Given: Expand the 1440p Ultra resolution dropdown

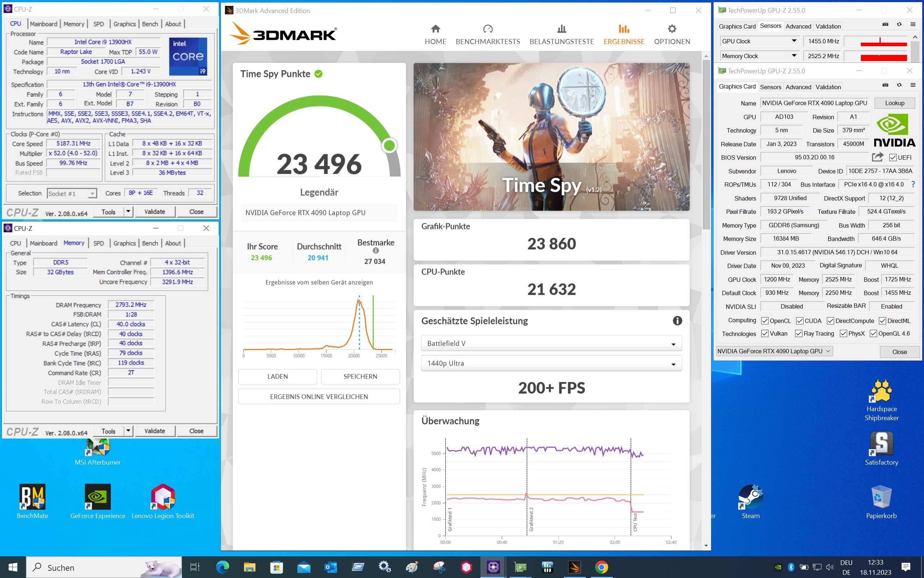Looking at the screenshot, I should tap(552, 363).
